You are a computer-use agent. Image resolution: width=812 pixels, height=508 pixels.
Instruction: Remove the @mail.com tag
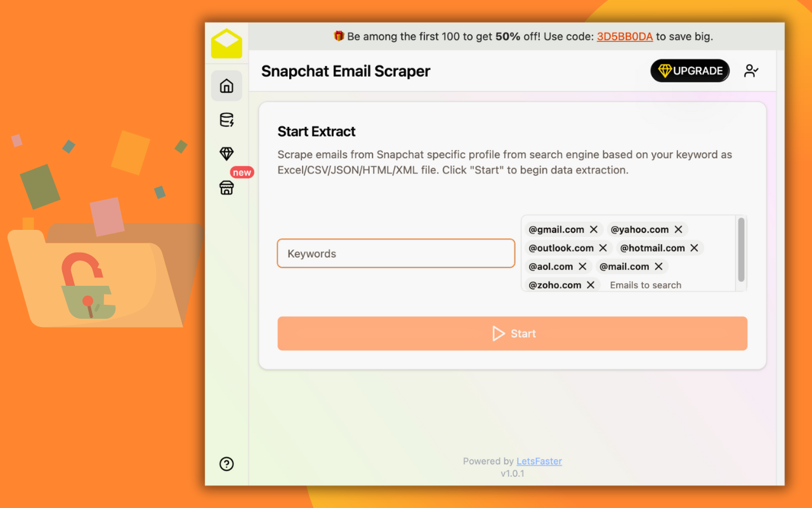[658, 266]
